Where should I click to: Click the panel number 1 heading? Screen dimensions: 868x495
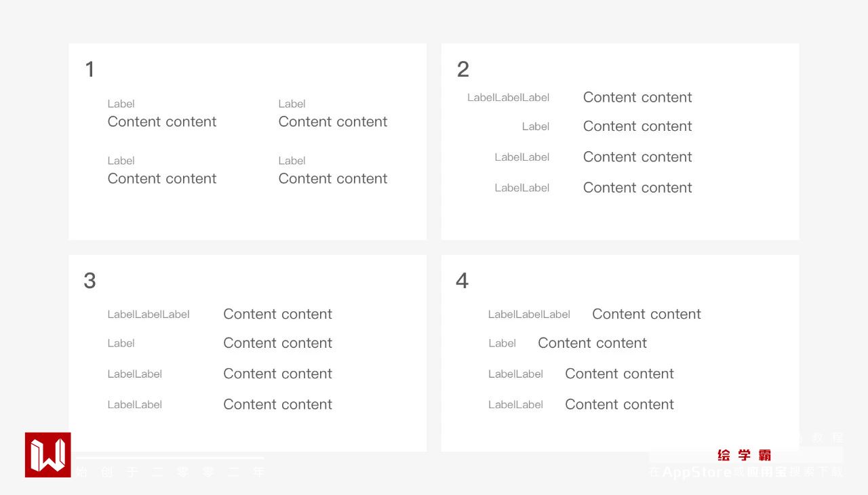[90, 69]
